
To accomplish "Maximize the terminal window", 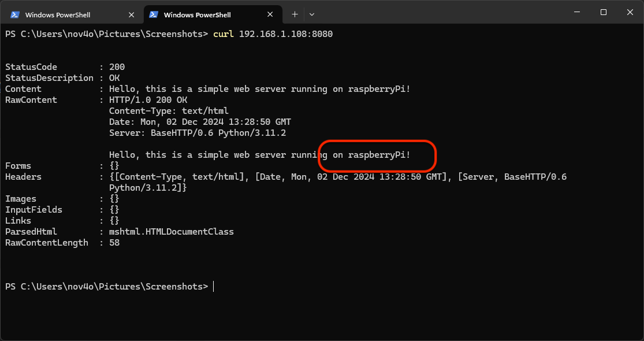I will click(604, 12).
